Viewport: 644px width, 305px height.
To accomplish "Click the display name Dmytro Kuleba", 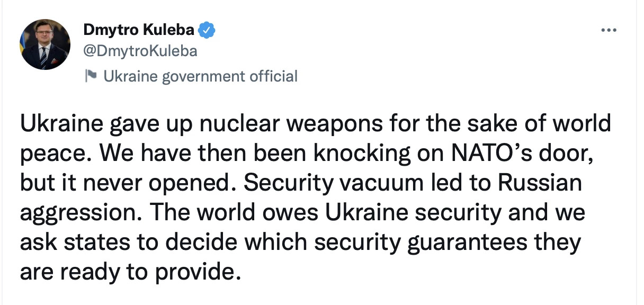I will point(139,30).
